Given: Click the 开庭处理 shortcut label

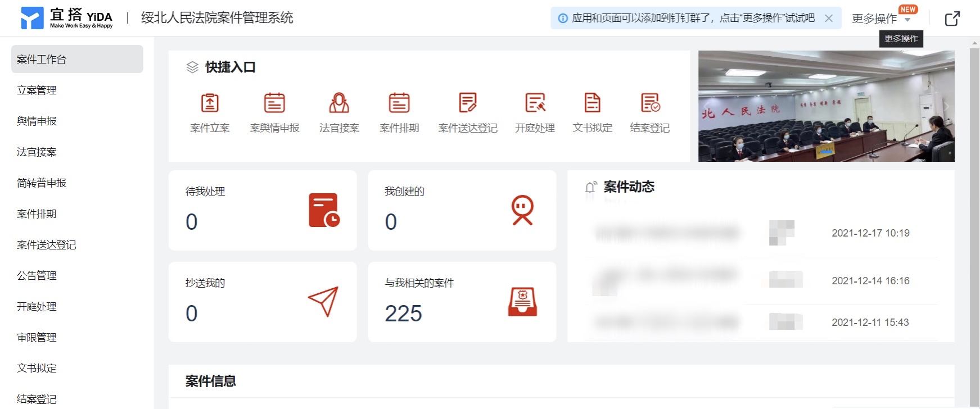Looking at the screenshot, I should (535, 128).
